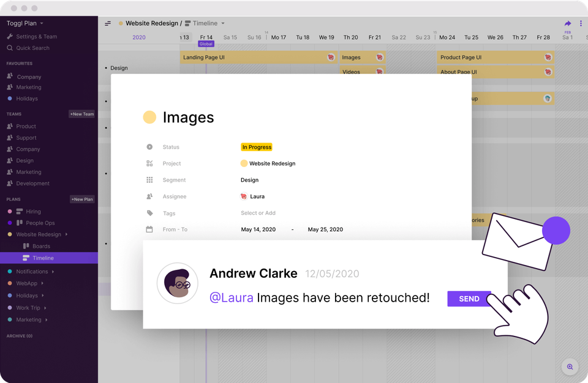Select Marketing under Favourites
The image size is (588, 383).
(x=29, y=87)
